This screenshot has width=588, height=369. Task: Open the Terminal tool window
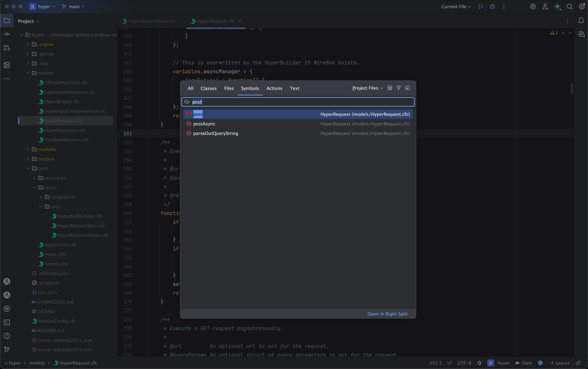click(7, 322)
